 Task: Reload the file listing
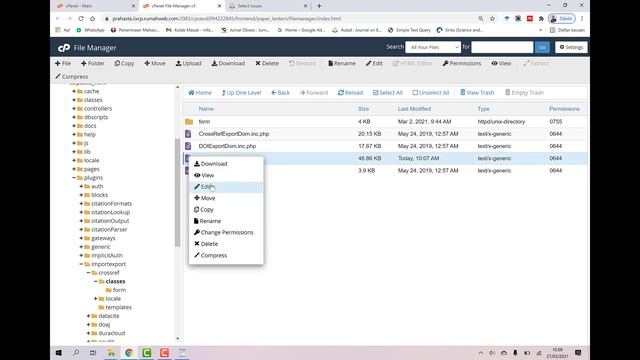tap(350, 93)
